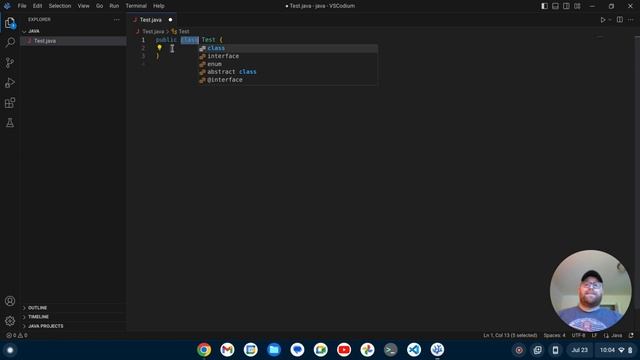Select the Test.java editor tab
The image size is (640, 360).
[151, 20]
